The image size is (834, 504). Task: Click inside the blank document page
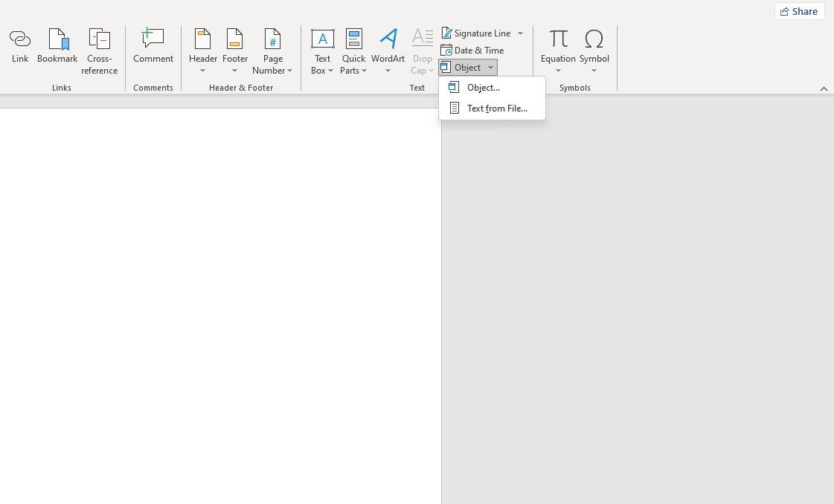219,297
